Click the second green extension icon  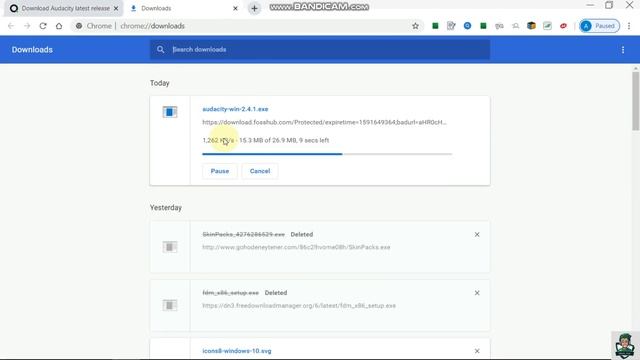click(x=483, y=26)
